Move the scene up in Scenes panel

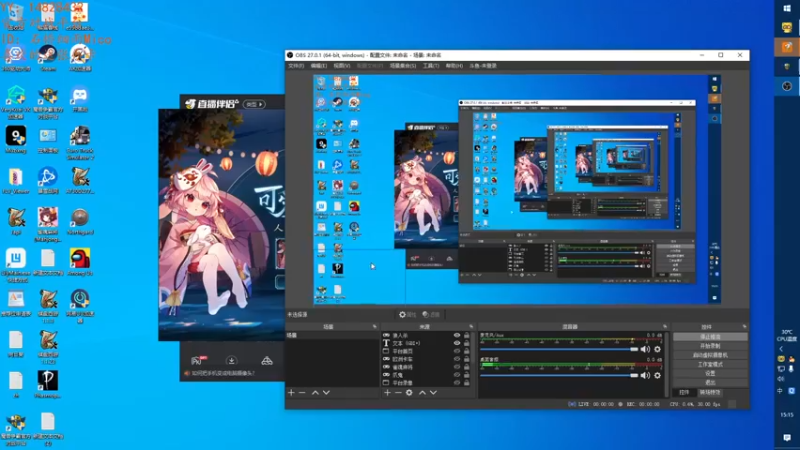pos(315,392)
